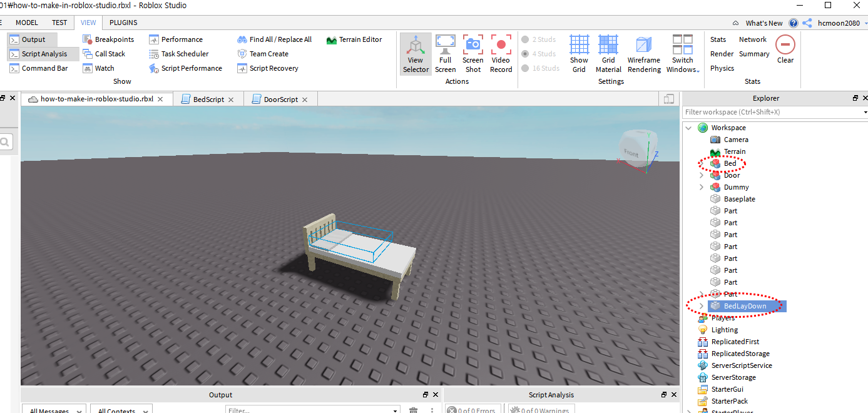
Task: Select ReplicatedFirst in the Explorer
Action: coord(735,342)
